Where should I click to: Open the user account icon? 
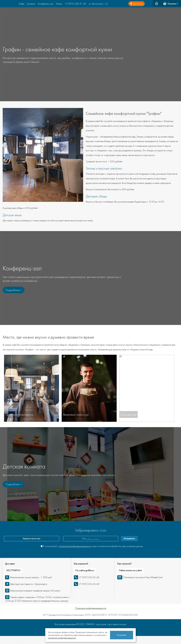[x=156, y=3]
